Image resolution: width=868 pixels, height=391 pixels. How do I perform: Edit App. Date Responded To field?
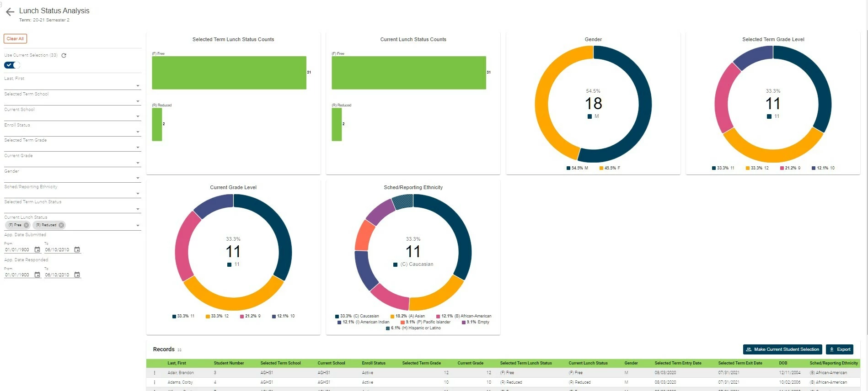[58, 275]
